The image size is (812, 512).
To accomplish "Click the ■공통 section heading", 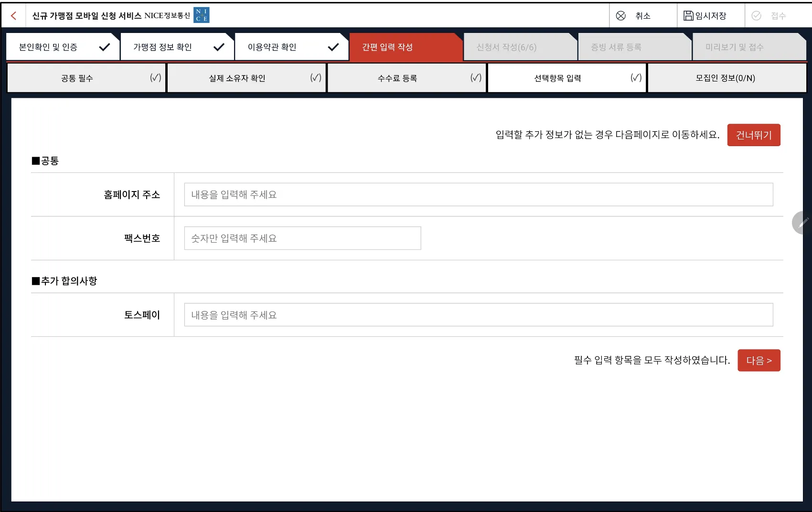I will coord(45,160).
